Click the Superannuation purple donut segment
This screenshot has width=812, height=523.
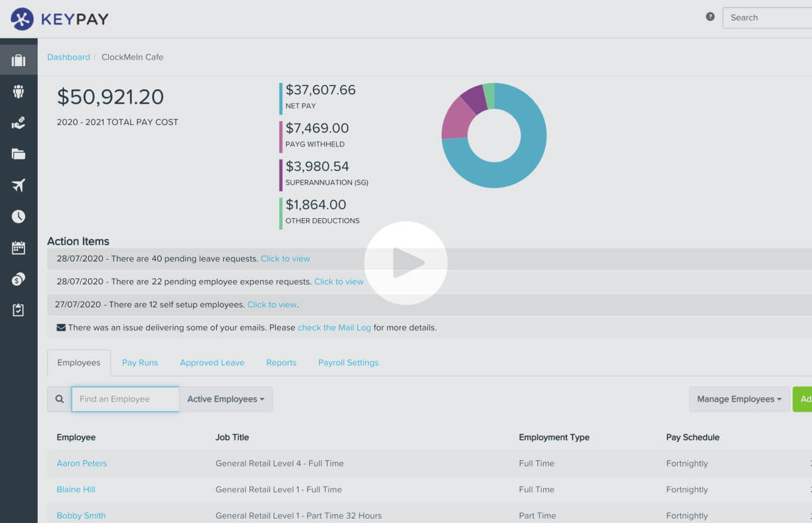(x=476, y=99)
